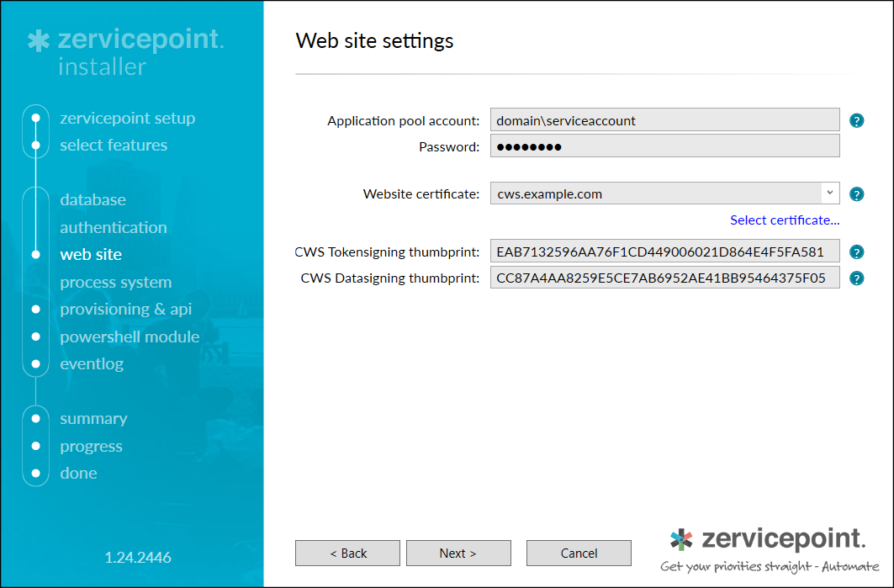Cancel the installation
The width and height of the screenshot is (894, 588).
pos(579,553)
